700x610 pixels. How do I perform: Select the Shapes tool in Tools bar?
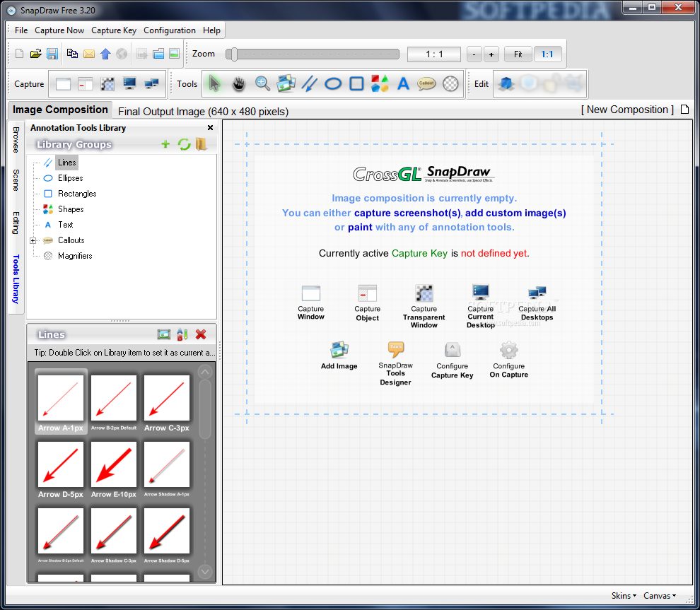(380, 83)
